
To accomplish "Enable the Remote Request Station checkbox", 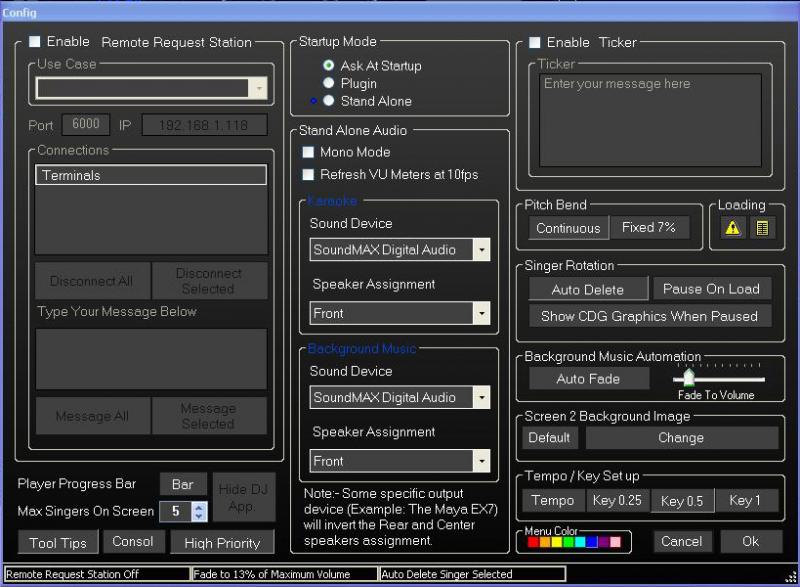I will pyautogui.click(x=34, y=41).
